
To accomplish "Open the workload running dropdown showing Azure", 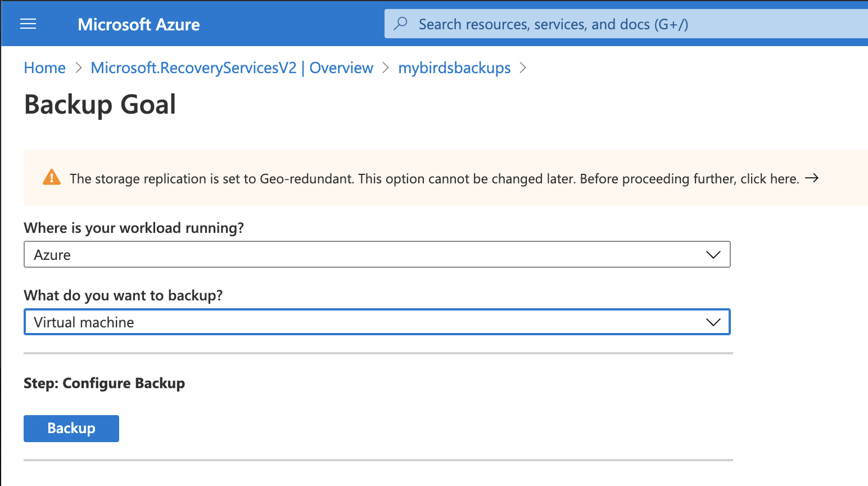I will pyautogui.click(x=377, y=255).
